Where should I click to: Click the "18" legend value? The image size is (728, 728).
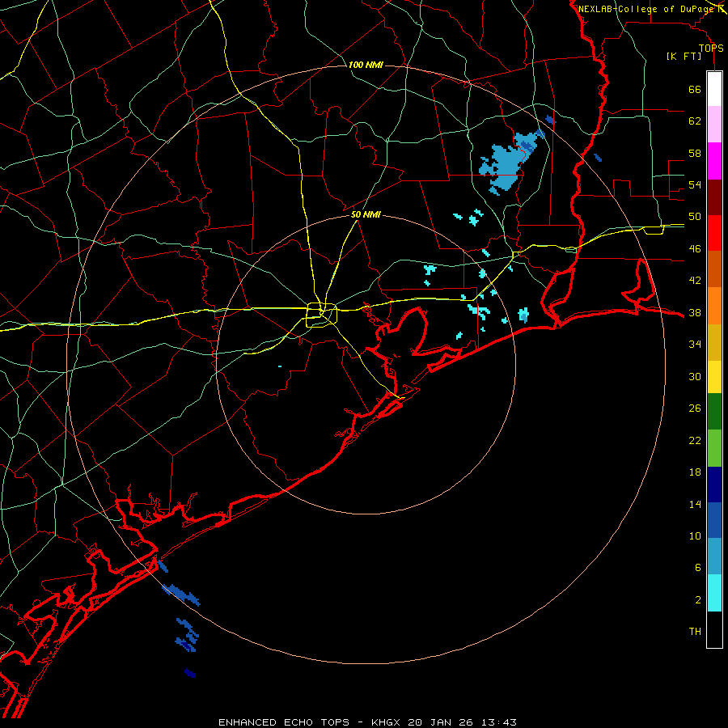695,472
